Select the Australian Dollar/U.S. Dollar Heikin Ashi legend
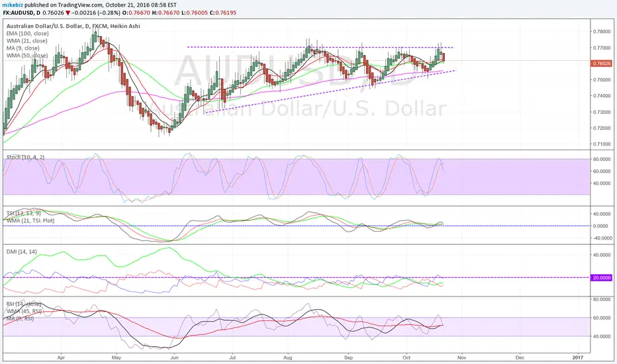Image resolution: width=617 pixels, height=364 pixels. coord(73,26)
